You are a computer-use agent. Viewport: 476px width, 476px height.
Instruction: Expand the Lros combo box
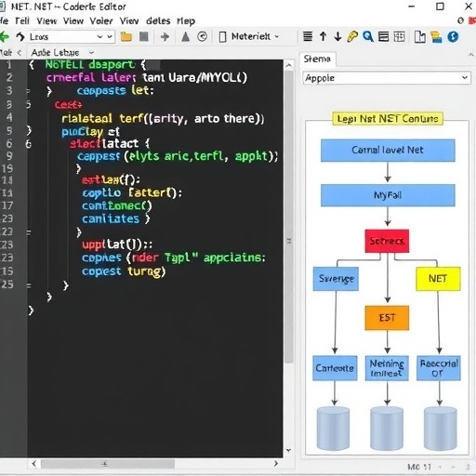pyautogui.click(x=71, y=37)
